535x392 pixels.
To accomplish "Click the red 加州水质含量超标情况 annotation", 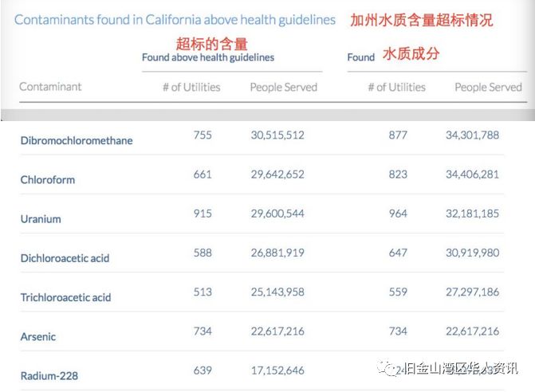I will pos(422,20).
